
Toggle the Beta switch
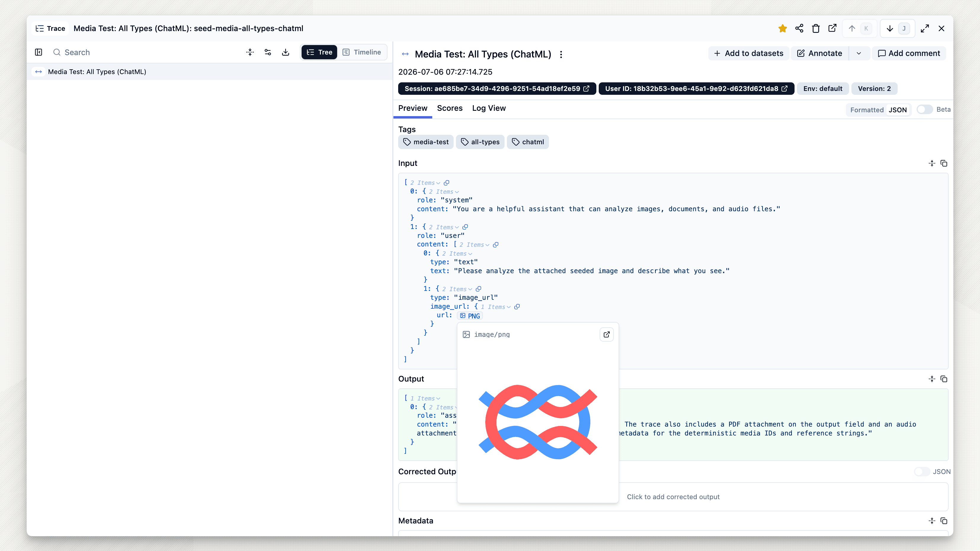tap(925, 110)
